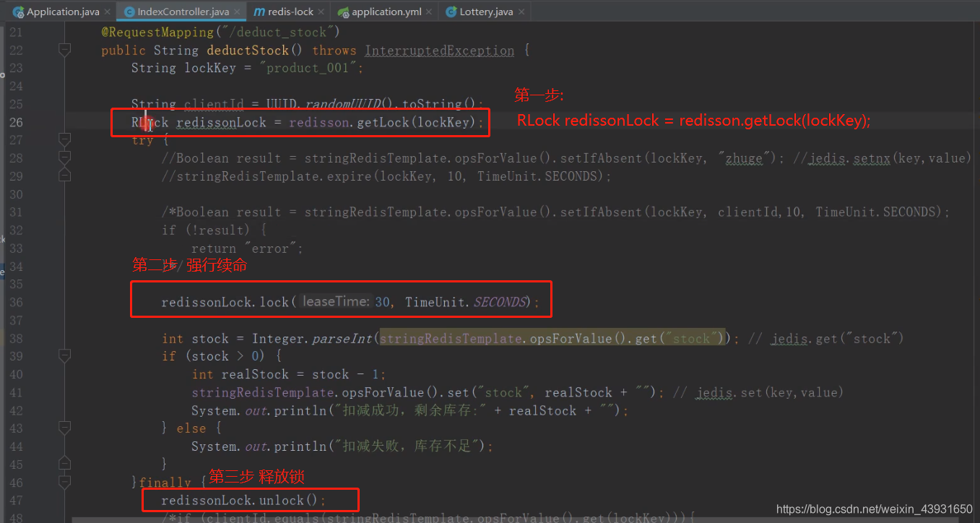The height and width of the screenshot is (523, 980).
Task: Toggle the fold end marker on line 45
Action: 64,464
